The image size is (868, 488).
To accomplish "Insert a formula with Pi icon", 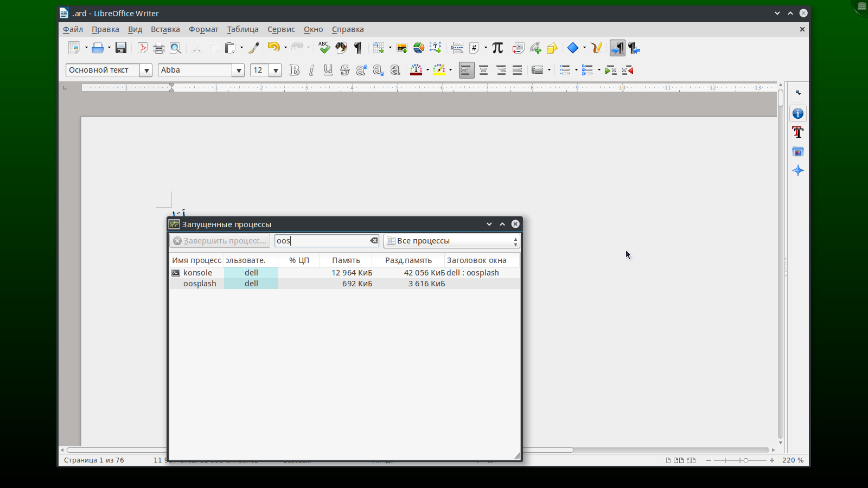I will tap(497, 48).
